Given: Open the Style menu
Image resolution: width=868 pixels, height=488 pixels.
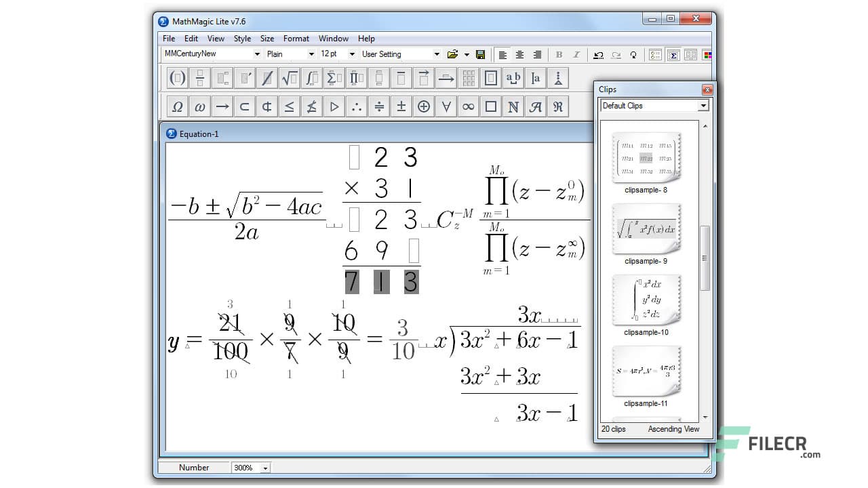Looking at the screenshot, I should point(242,39).
